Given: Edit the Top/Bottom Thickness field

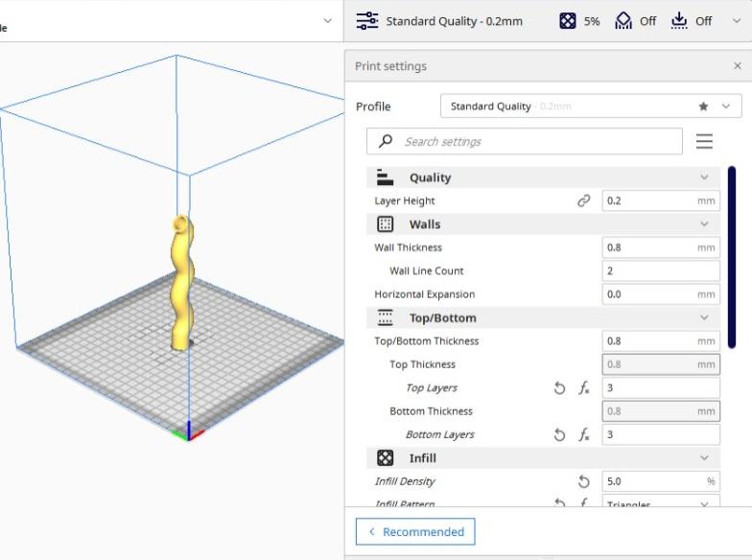Looking at the screenshot, I should click(661, 341).
